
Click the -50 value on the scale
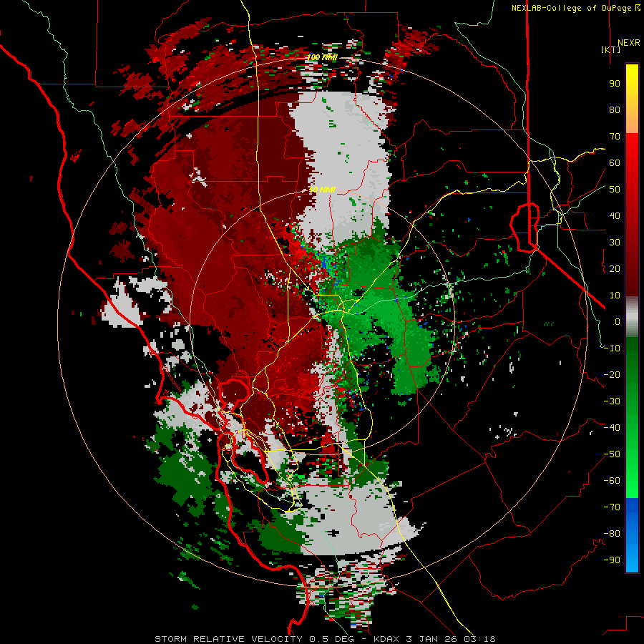pyautogui.click(x=612, y=454)
